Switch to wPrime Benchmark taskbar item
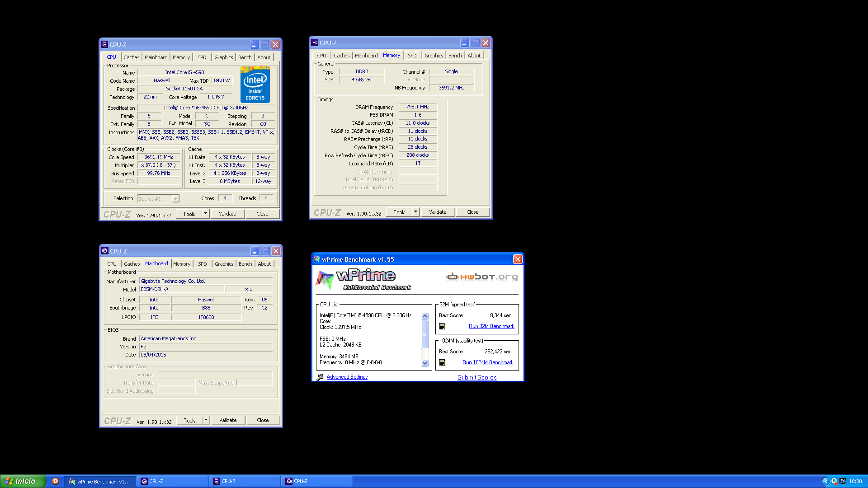868x488 pixels. [99, 481]
